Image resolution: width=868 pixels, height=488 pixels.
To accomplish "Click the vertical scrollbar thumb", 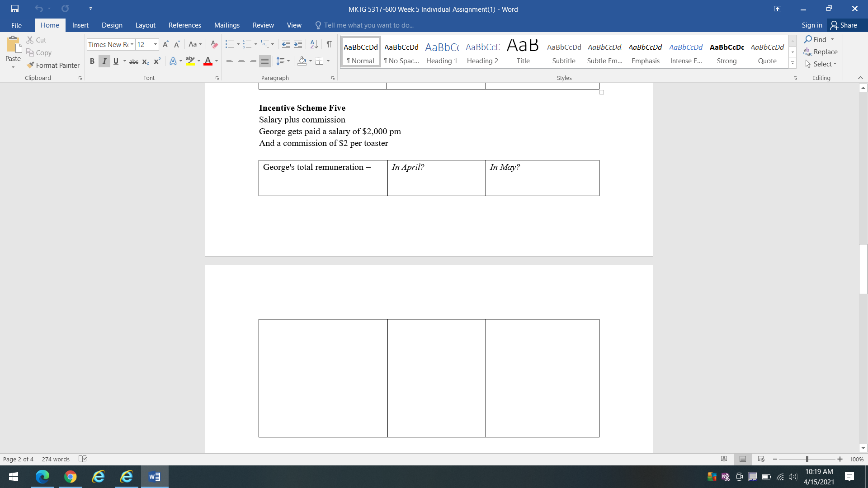I will tap(863, 269).
